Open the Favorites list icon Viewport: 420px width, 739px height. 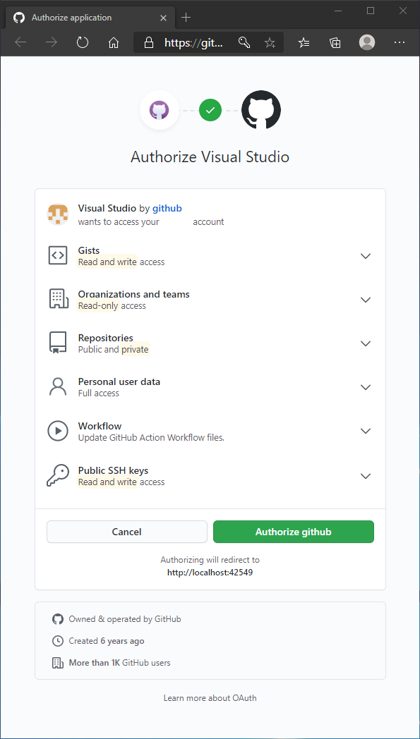(x=304, y=43)
